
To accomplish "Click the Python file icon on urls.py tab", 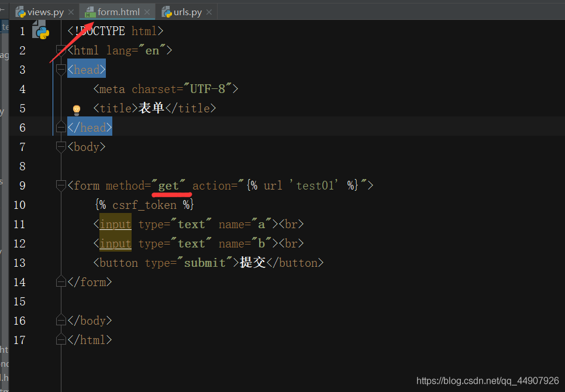I will [166, 12].
